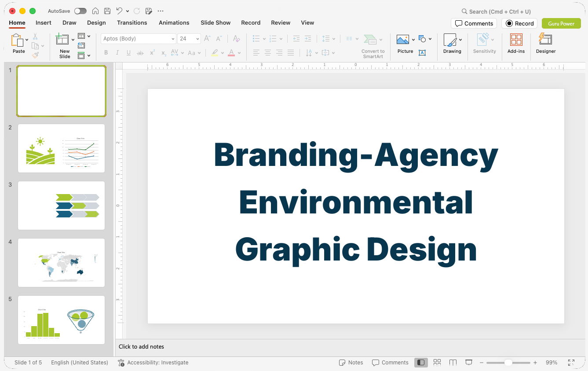
Task: Click the Record button at top right
Action: tap(519, 23)
